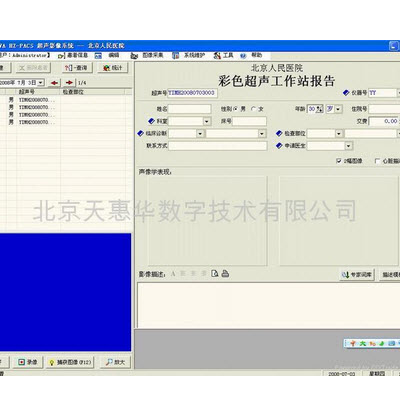Select the 男 gender radio button
400x400 pixels.
pyautogui.click(x=236, y=109)
